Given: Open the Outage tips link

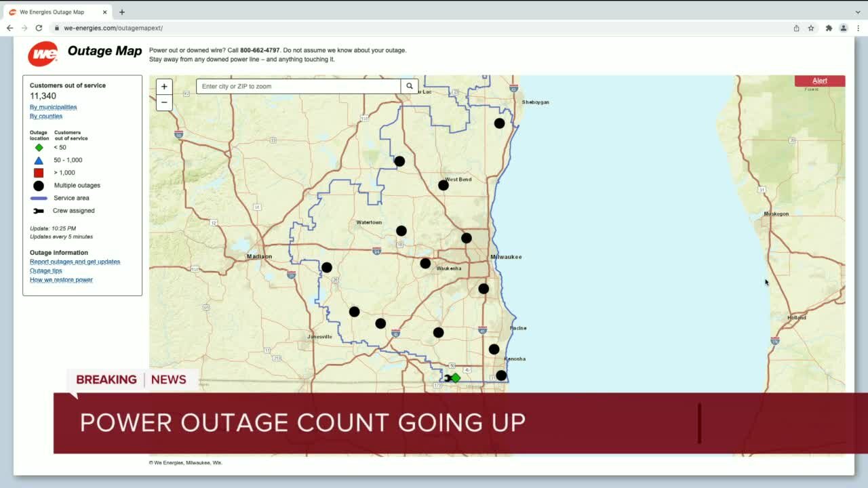Looking at the screenshot, I should tap(45, 270).
